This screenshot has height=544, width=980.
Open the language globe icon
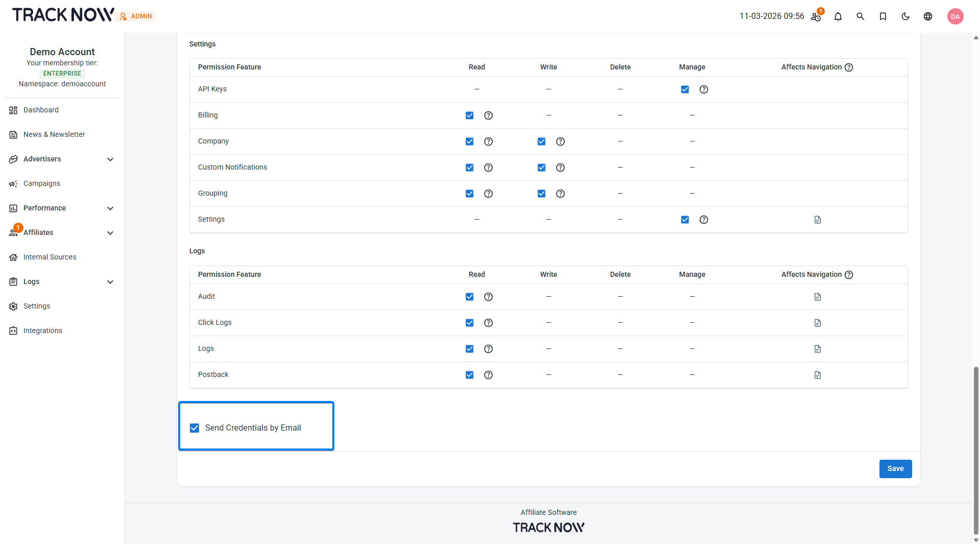click(x=928, y=16)
